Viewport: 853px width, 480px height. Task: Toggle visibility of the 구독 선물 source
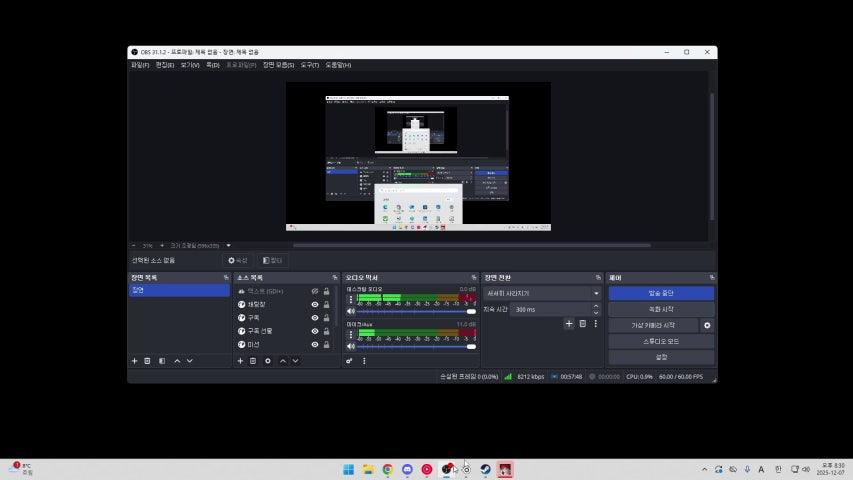314,331
